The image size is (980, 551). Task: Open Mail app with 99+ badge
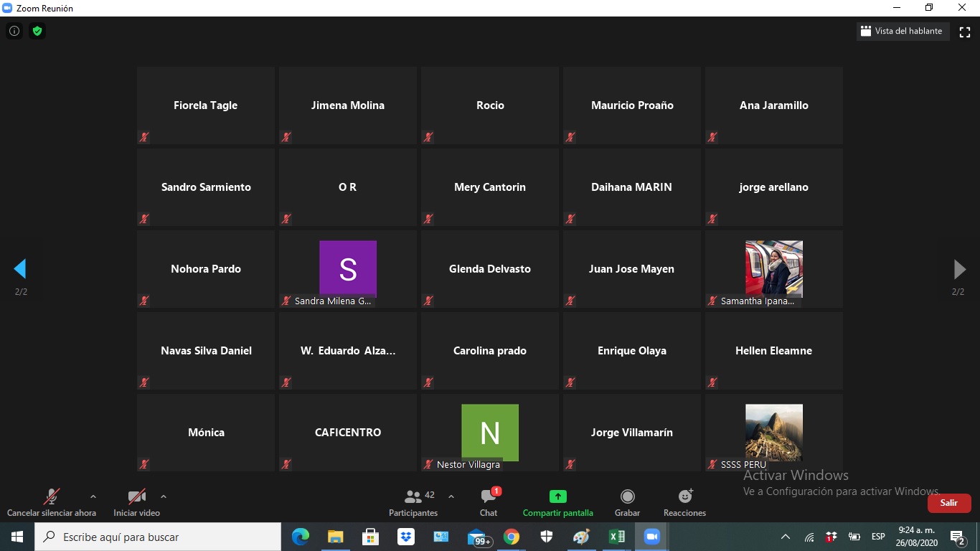pos(479,537)
